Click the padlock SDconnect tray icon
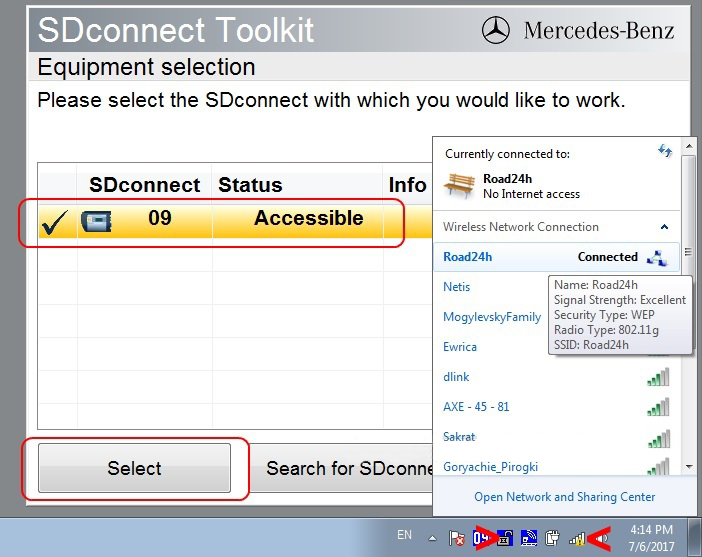Viewport: 702px width, 557px height. 505,538
